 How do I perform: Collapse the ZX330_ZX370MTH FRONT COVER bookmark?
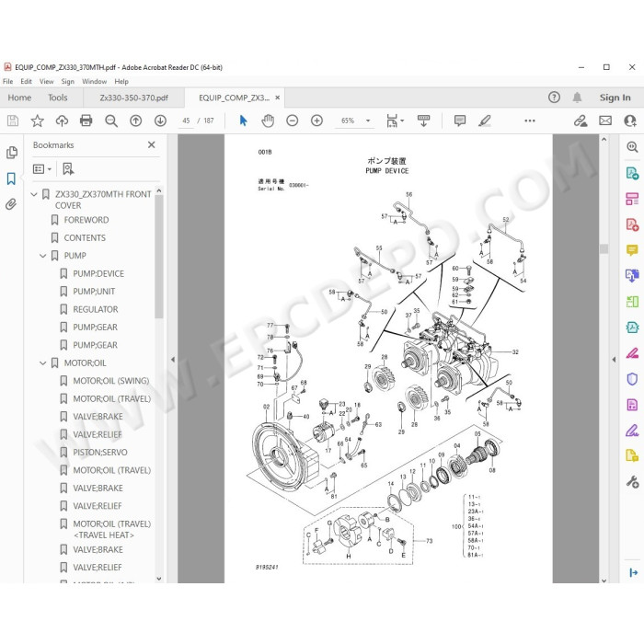pyautogui.click(x=34, y=194)
